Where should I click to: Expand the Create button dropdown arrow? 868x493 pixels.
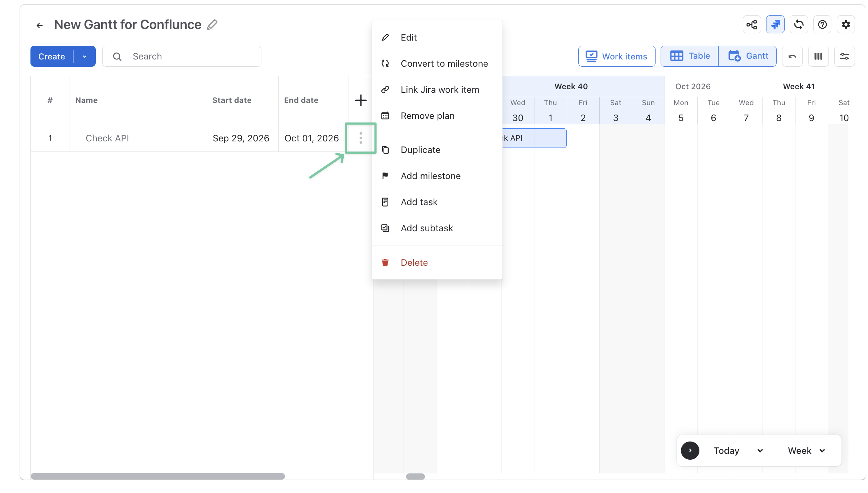[85, 56]
